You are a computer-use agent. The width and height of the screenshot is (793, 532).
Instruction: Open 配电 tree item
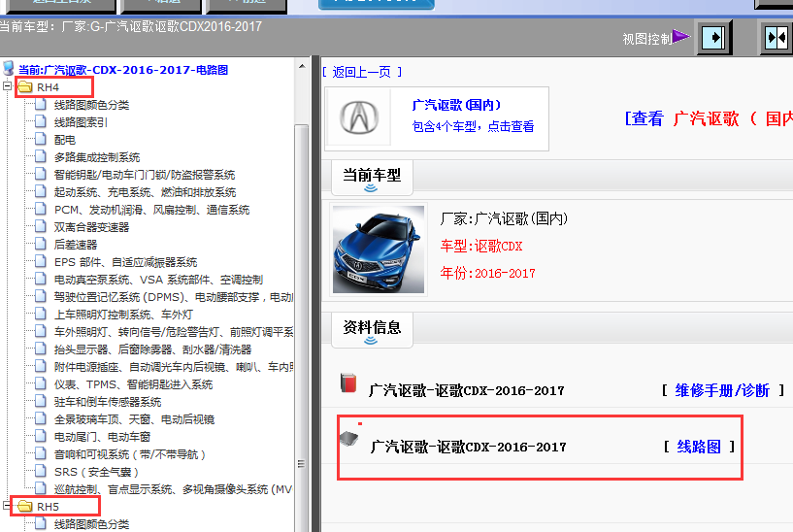pos(65,140)
